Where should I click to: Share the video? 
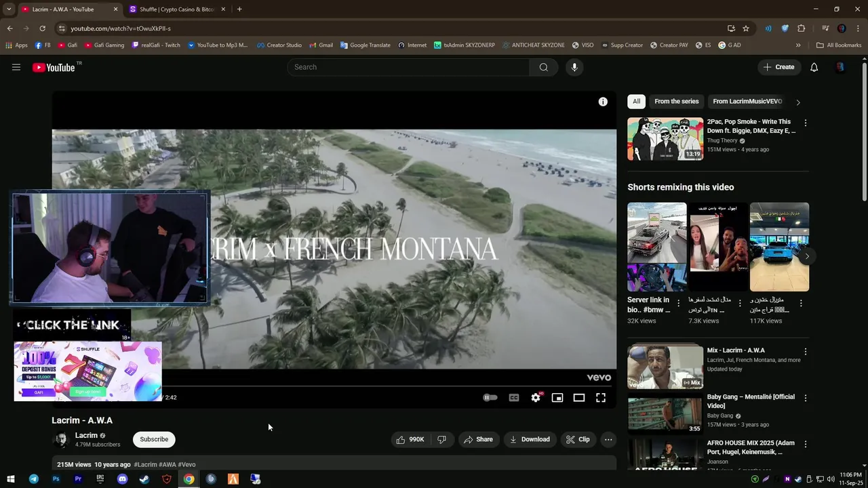tap(478, 439)
